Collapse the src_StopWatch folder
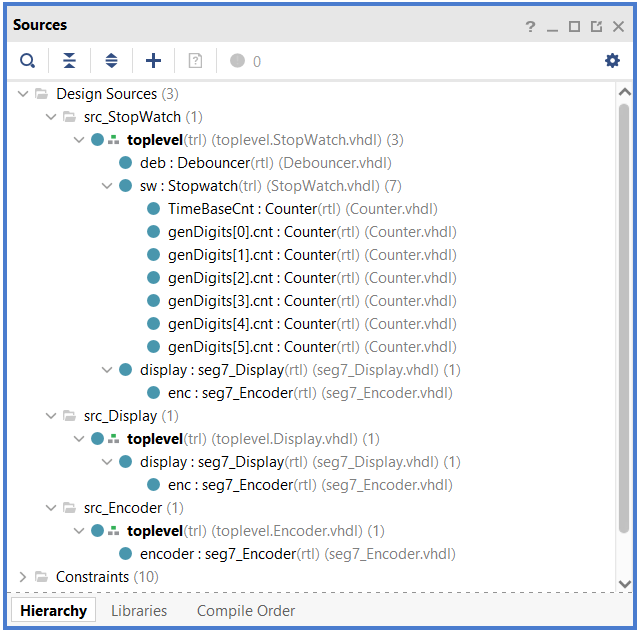 coord(51,117)
